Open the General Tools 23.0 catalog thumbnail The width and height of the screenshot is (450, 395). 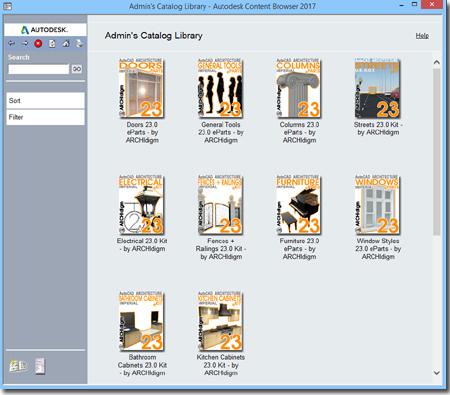click(x=220, y=88)
